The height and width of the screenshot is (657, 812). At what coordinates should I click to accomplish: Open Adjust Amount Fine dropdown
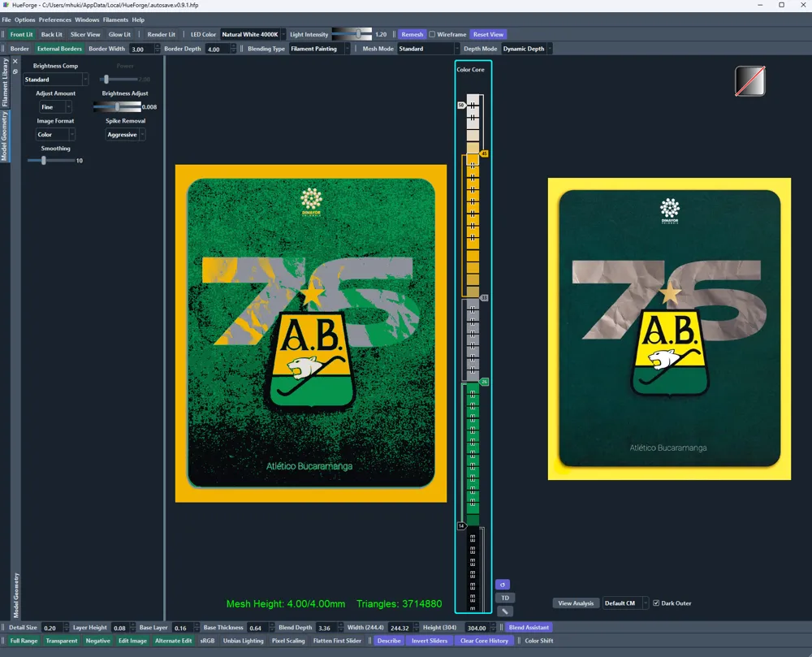55,106
